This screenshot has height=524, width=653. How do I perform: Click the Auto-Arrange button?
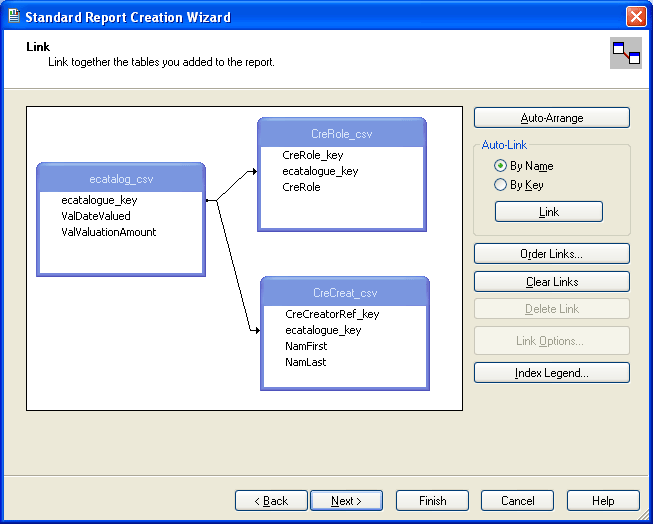coord(551,118)
